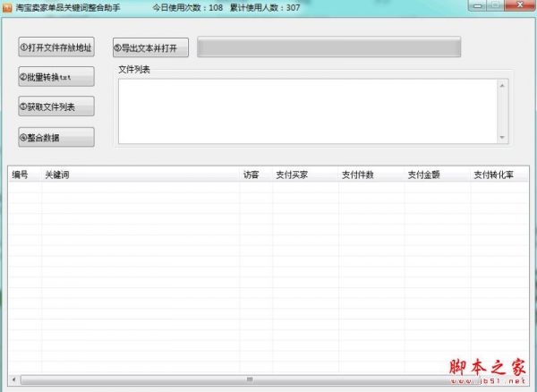537x392 pixels.
Task: Sort by 关键词 column header
Action: (x=141, y=175)
